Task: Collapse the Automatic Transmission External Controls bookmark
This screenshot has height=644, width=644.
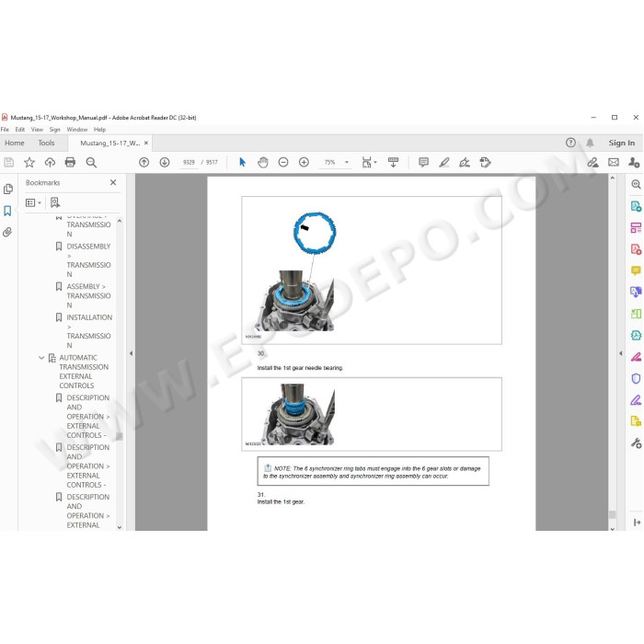Action: 41,358
